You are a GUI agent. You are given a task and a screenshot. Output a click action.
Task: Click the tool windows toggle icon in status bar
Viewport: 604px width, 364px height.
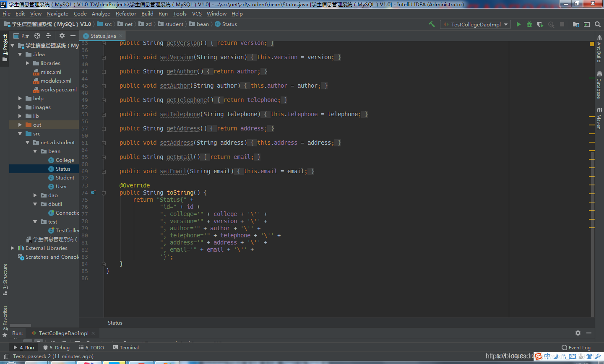pos(6,356)
